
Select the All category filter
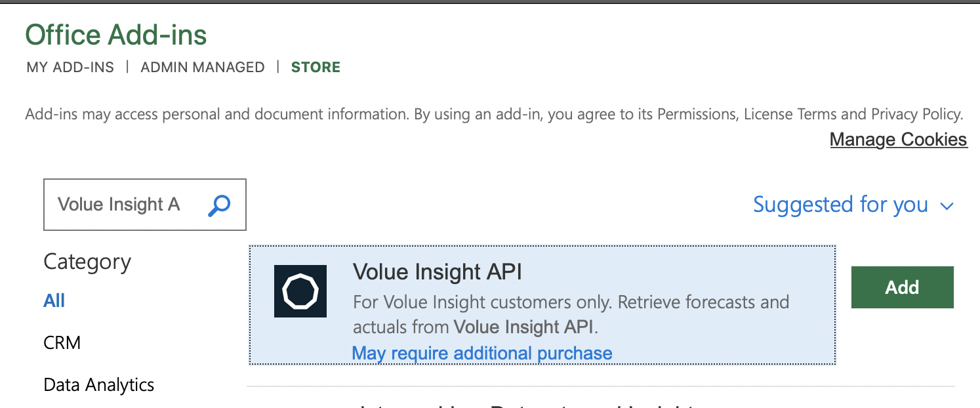tap(54, 300)
